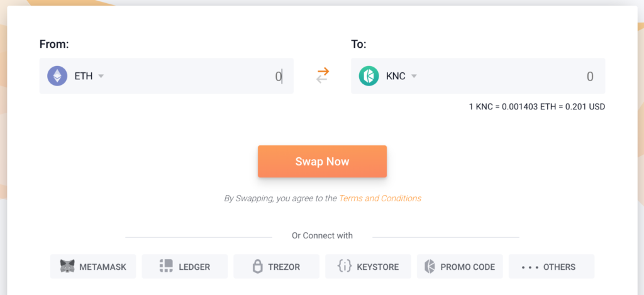Screen dimensions: 644x295
Task: Open the Terms and Conditions link
Action: point(380,198)
